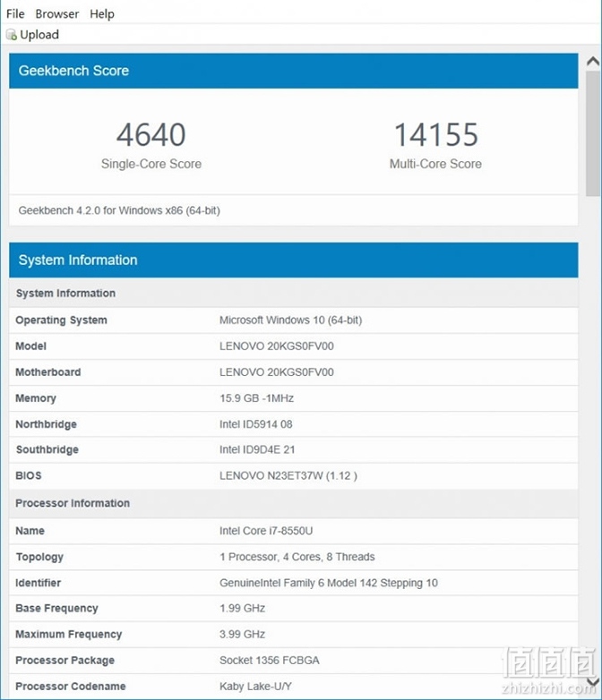602x700 pixels.
Task: Select the Motherboard value LENOVO 20KGS0FV00
Action: point(277,372)
